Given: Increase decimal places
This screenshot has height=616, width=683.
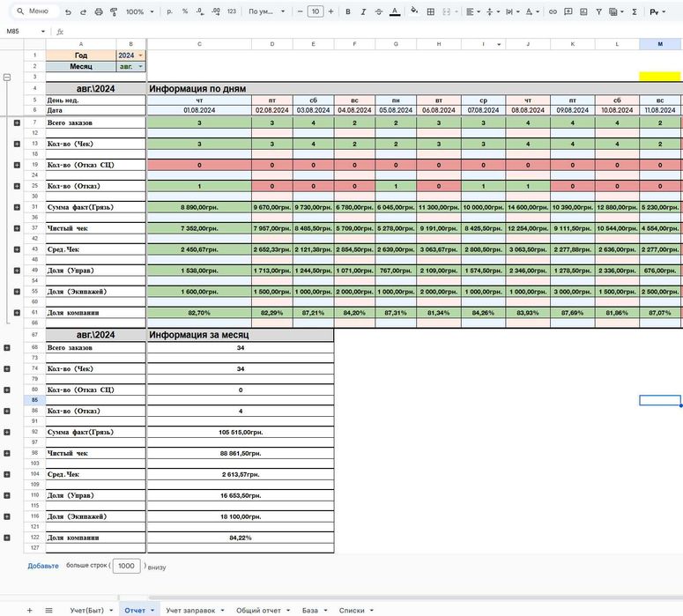Looking at the screenshot, I should pyautogui.click(x=216, y=11).
